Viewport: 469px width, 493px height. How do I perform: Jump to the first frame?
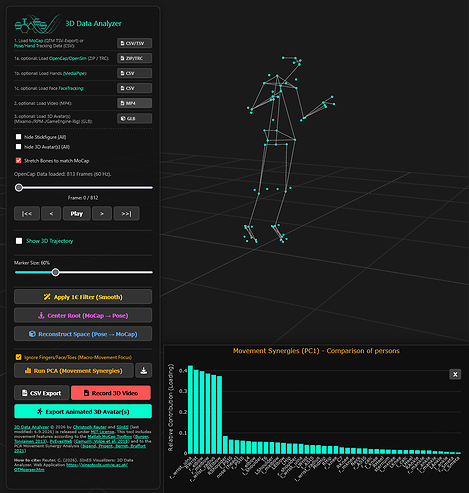pyautogui.click(x=27, y=214)
